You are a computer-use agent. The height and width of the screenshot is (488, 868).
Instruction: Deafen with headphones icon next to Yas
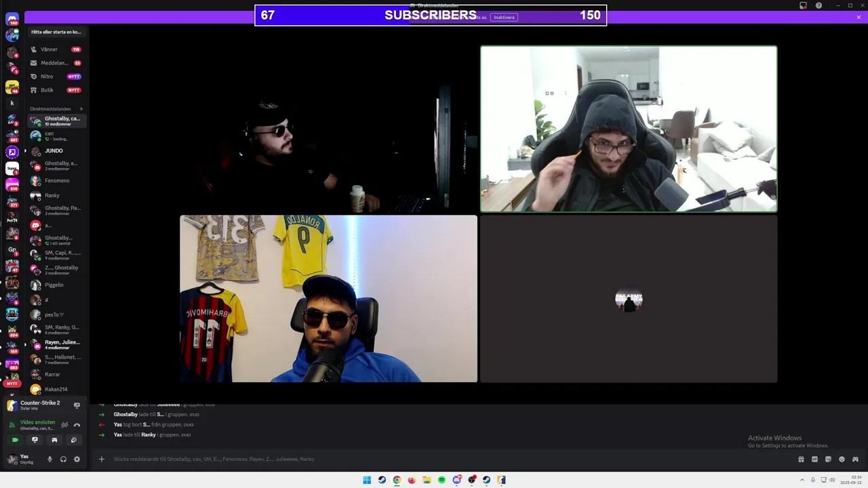tap(63, 459)
